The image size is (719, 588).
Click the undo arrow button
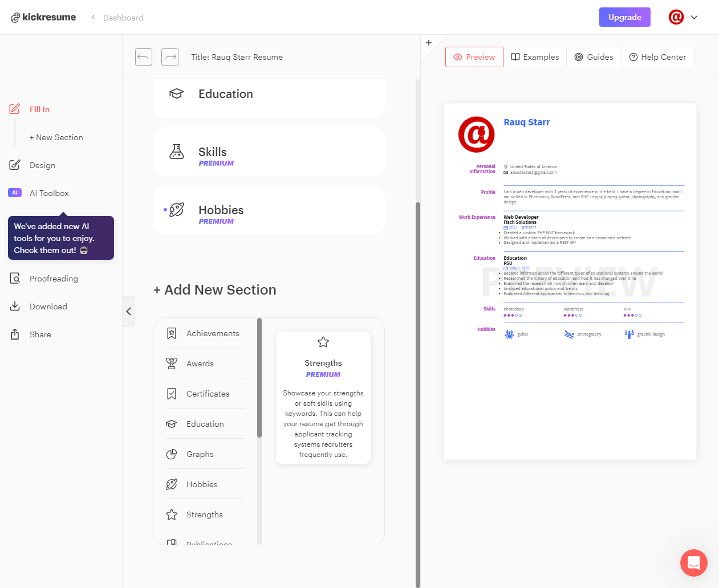(x=144, y=57)
